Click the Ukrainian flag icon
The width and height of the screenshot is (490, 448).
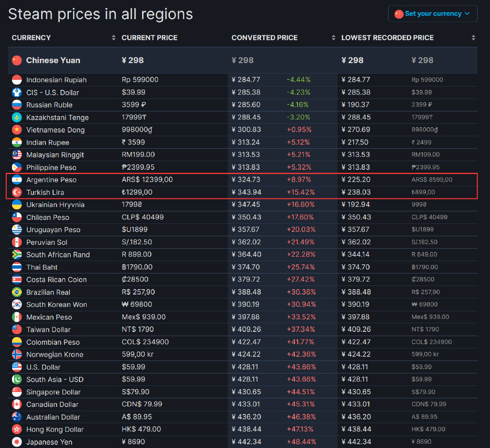(x=17, y=205)
